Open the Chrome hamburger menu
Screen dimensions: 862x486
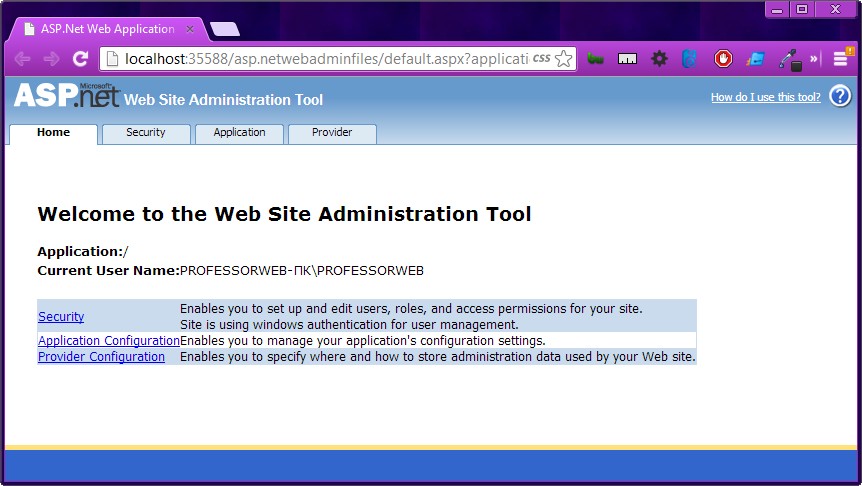841,58
